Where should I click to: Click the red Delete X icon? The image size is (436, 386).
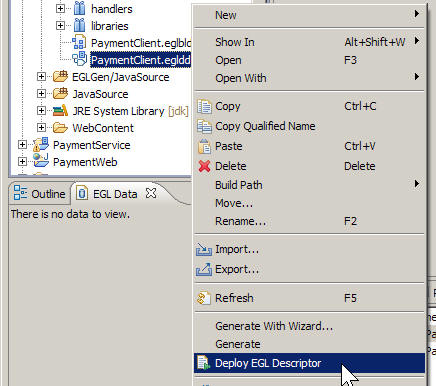pyautogui.click(x=204, y=166)
